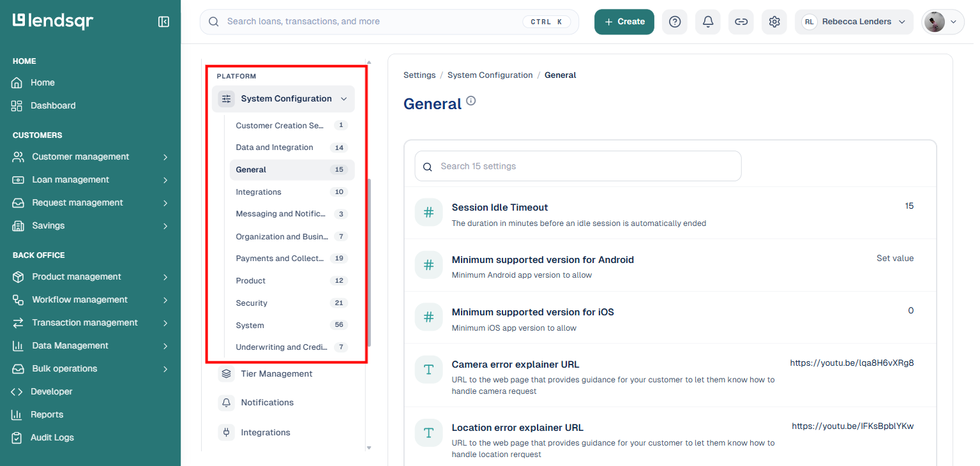Click the Audit Logs clipboard icon
980x466 pixels.
(x=17, y=438)
